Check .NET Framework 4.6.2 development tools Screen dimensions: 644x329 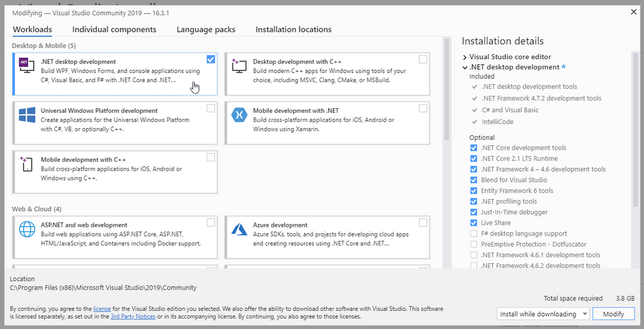474,266
